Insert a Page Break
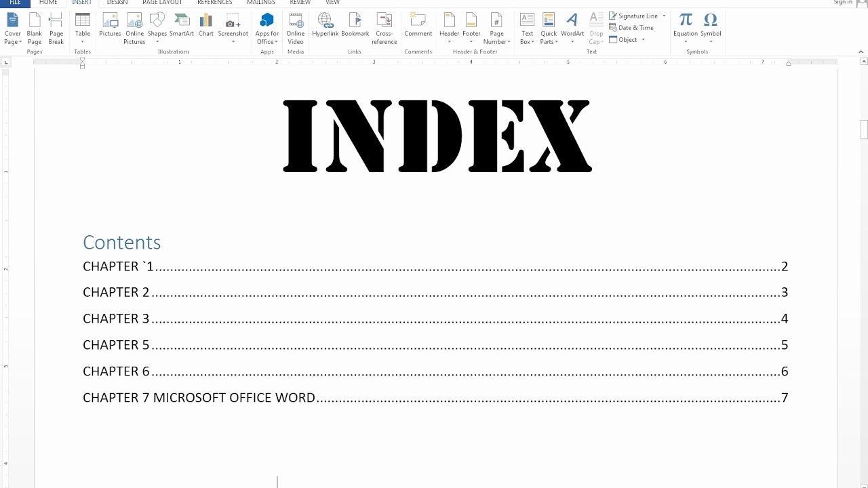Screen dimensions: 868x488 tap(56, 28)
